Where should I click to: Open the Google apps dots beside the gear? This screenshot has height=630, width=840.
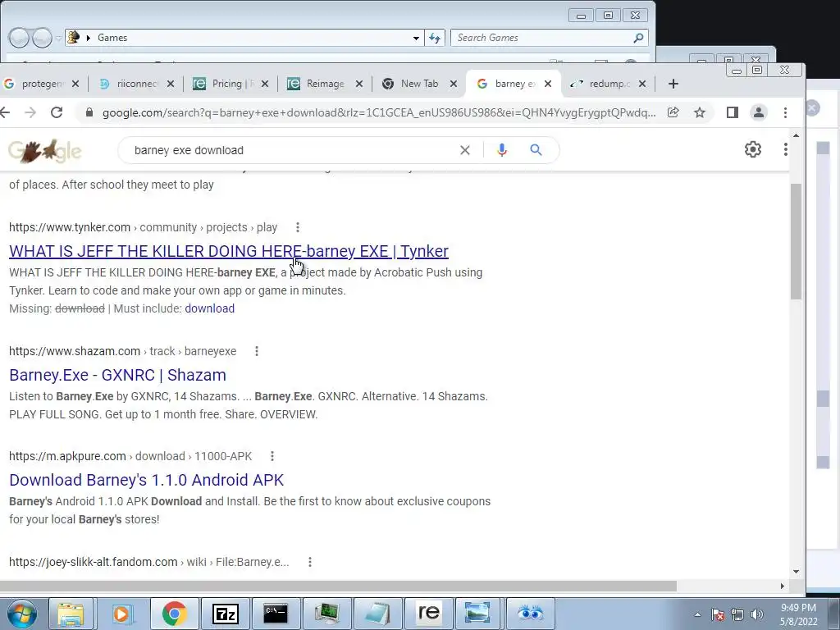(x=785, y=149)
